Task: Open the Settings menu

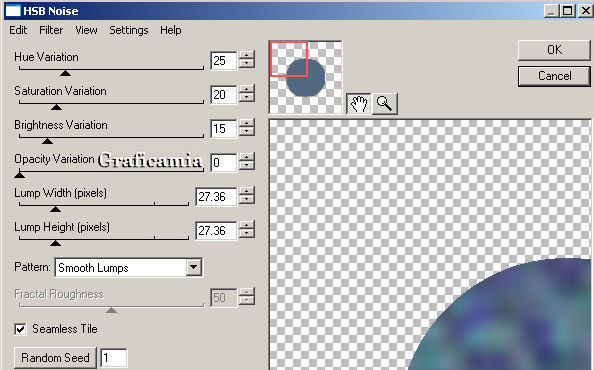Action: 128,30
